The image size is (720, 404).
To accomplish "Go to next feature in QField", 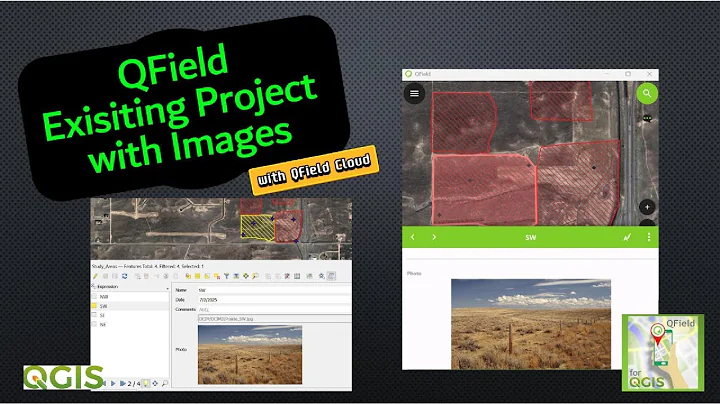I will [434, 237].
